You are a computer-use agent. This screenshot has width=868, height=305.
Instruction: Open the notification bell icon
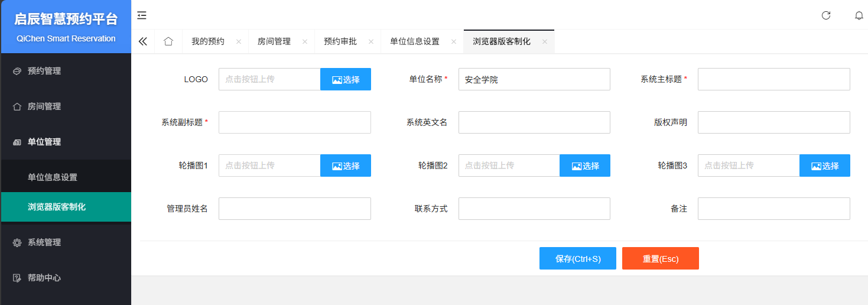tap(859, 15)
